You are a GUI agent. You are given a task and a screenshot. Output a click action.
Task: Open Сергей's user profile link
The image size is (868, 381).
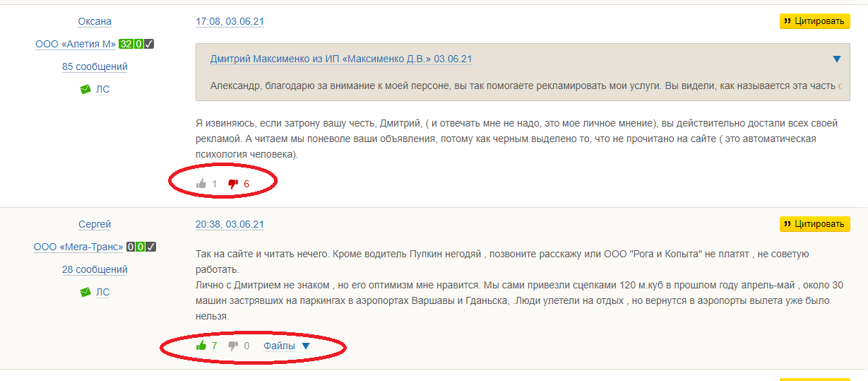(x=95, y=225)
